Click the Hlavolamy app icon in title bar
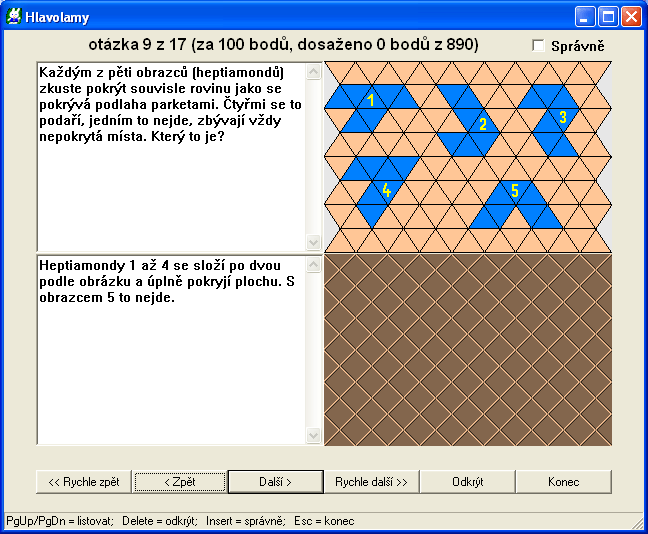The image size is (648, 534). (x=15, y=16)
